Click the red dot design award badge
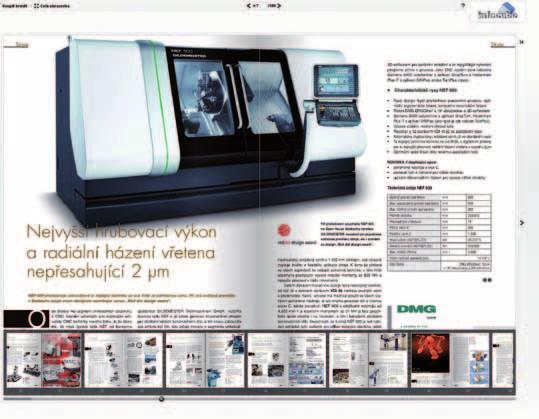The height and width of the screenshot is (419, 539). 284,231
